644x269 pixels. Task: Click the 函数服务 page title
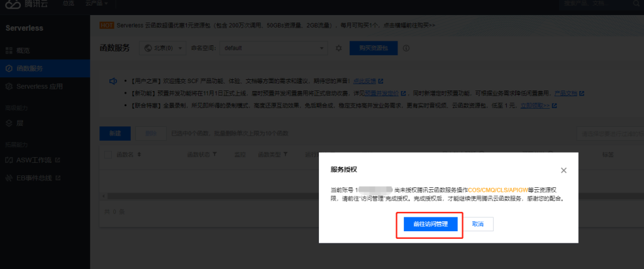click(x=114, y=48)
